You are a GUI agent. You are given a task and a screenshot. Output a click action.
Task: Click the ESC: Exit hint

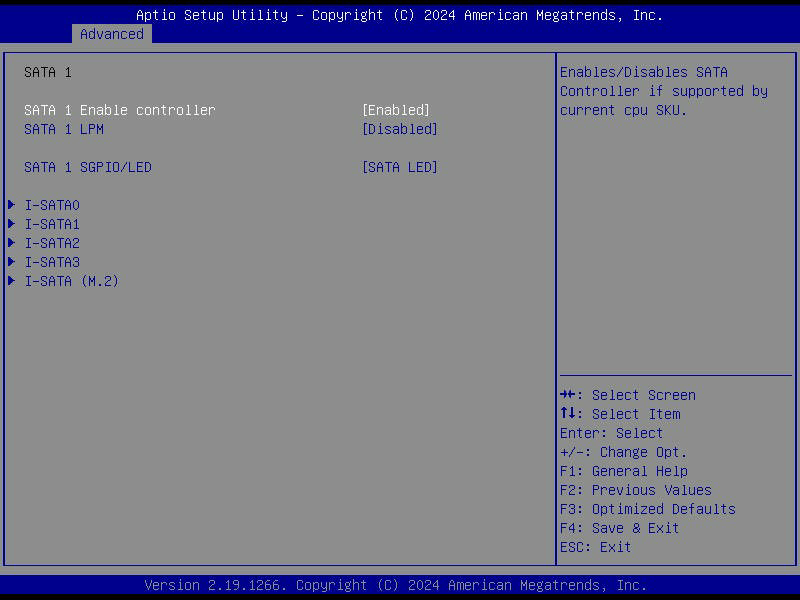pos(595,547)
